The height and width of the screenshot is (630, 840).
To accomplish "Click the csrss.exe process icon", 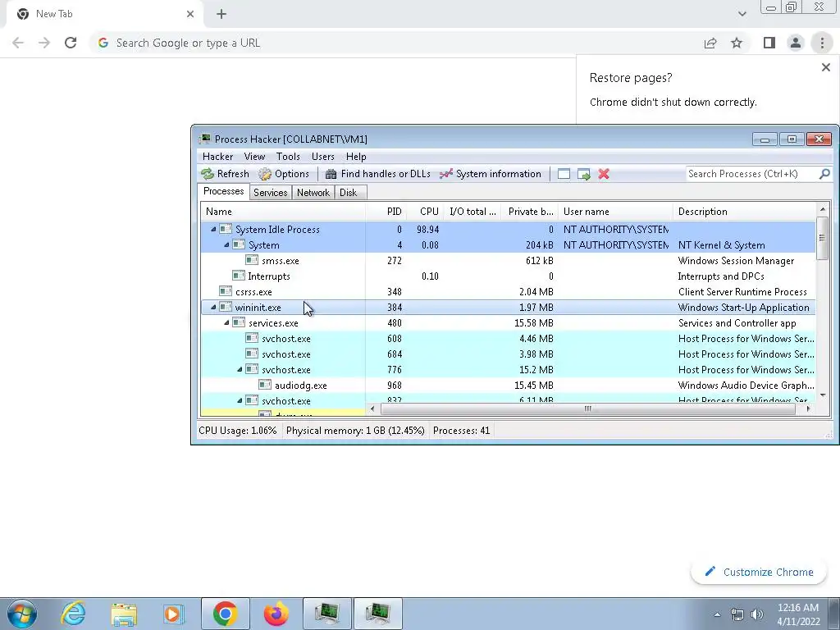I will [226, 291].
